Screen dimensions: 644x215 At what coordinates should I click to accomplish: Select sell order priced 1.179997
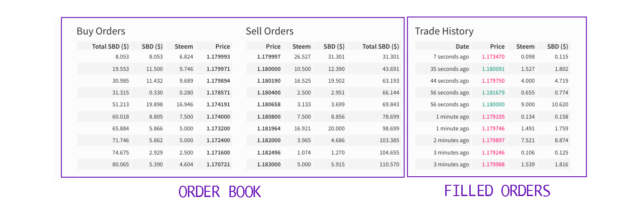click(323, 57)
